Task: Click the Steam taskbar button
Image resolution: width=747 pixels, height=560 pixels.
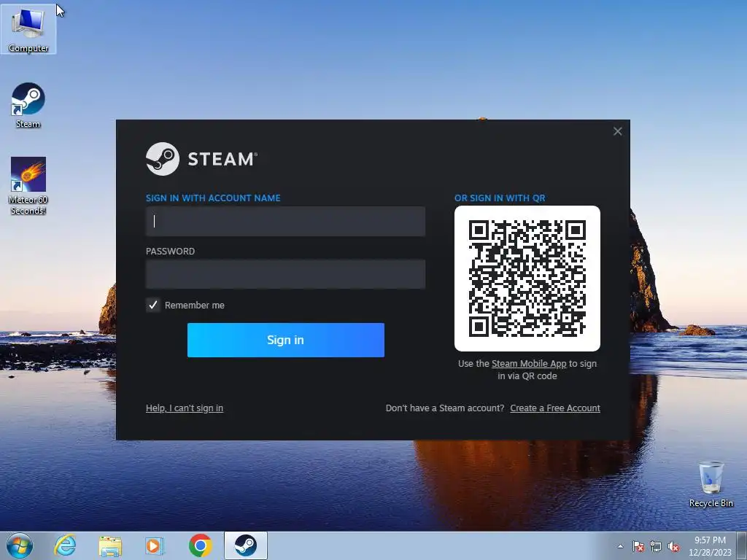Action: 245,545
